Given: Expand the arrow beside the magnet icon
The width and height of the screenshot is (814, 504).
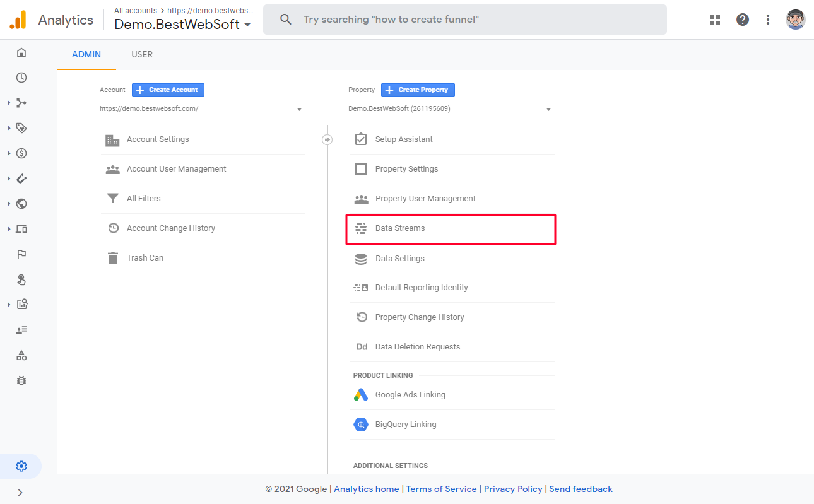Looking at the screenshot, I should (x=9, y=179).
